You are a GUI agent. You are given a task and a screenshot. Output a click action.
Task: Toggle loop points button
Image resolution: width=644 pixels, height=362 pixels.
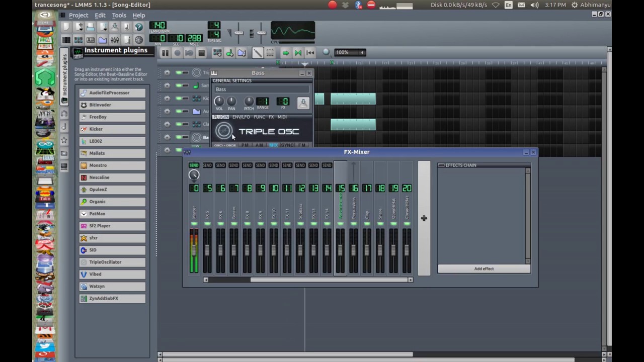(x=298, y=53)
